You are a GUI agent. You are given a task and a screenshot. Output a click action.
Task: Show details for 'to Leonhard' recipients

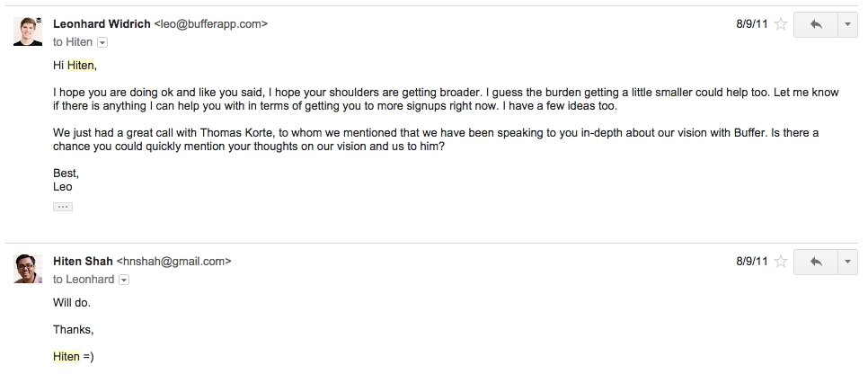(124, 280)
